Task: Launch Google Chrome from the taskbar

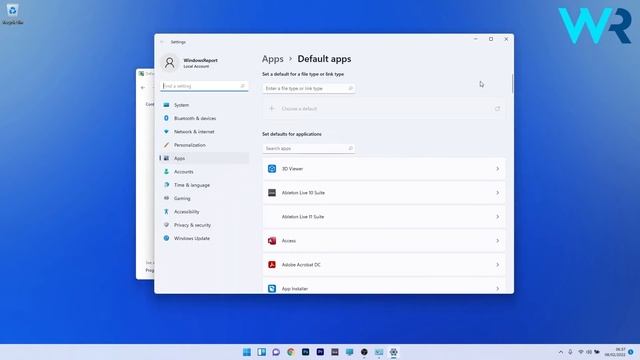Action: [291, 352]
